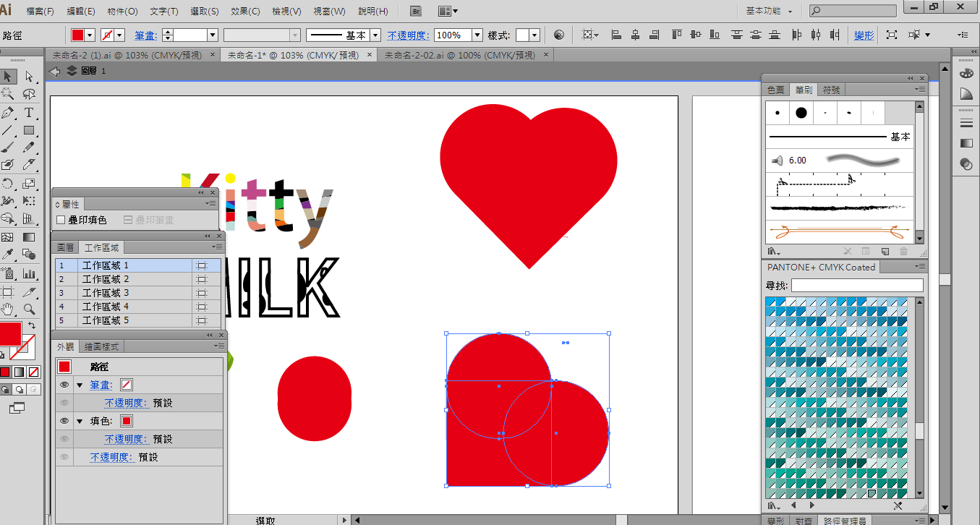Click red swatch beside 填色 in appearance panel
This screenshot has width=980, height=525.
point(126,421)
